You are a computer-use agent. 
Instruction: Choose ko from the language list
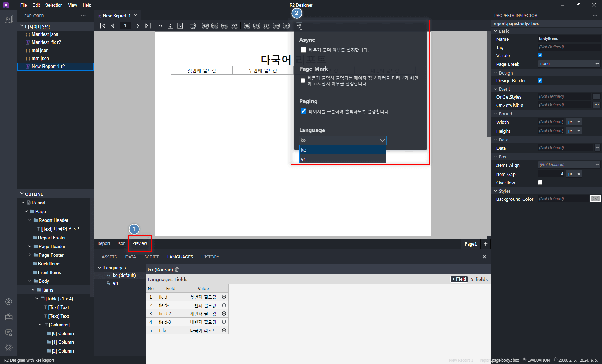coord(343,150)
